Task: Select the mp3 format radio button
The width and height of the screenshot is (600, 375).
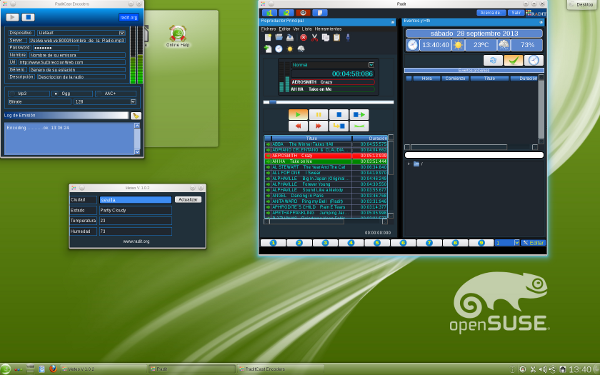Action: (x=13, y=94)
